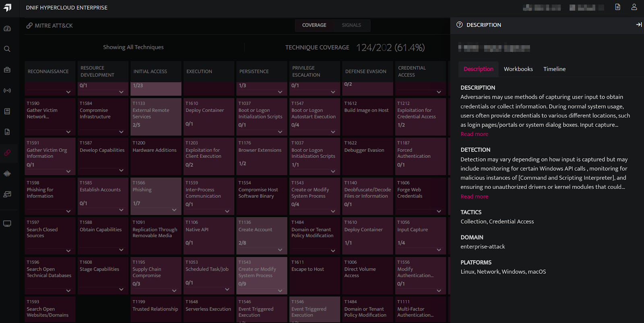This screenshot has width=644, height=323.
Task: Expand the T1053 Scheduled Task/Job chevron
Action: (227, 289)
